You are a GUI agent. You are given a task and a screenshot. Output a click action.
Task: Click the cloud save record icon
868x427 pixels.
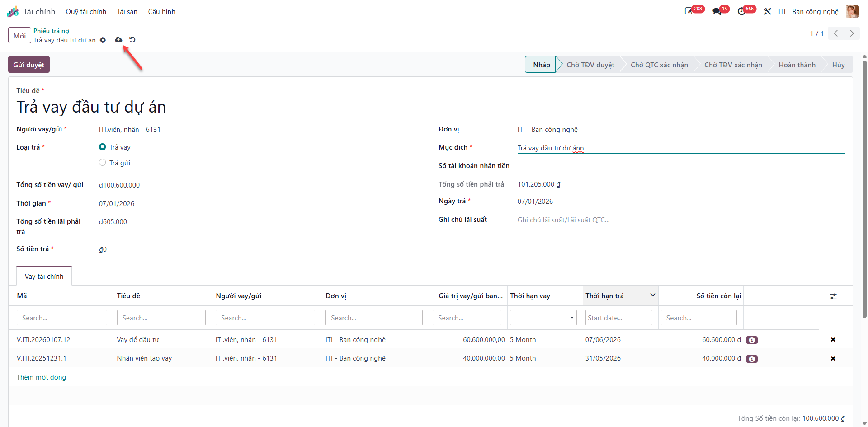point(118,40)
